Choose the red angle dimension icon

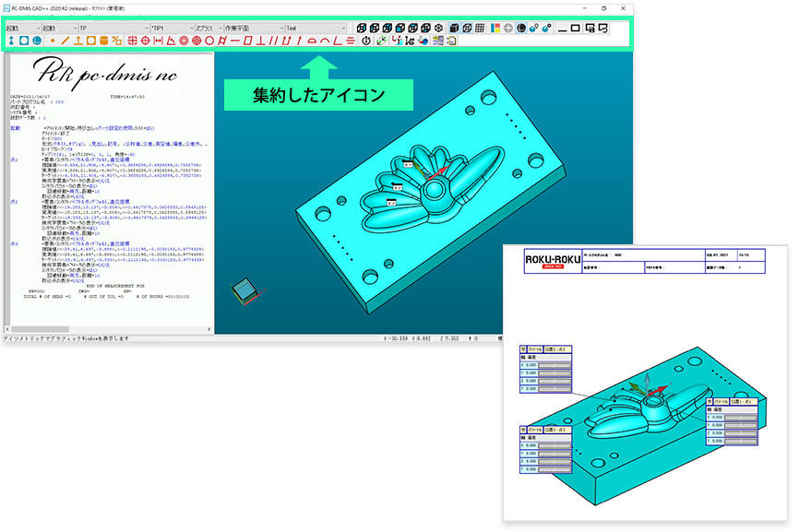171,41
